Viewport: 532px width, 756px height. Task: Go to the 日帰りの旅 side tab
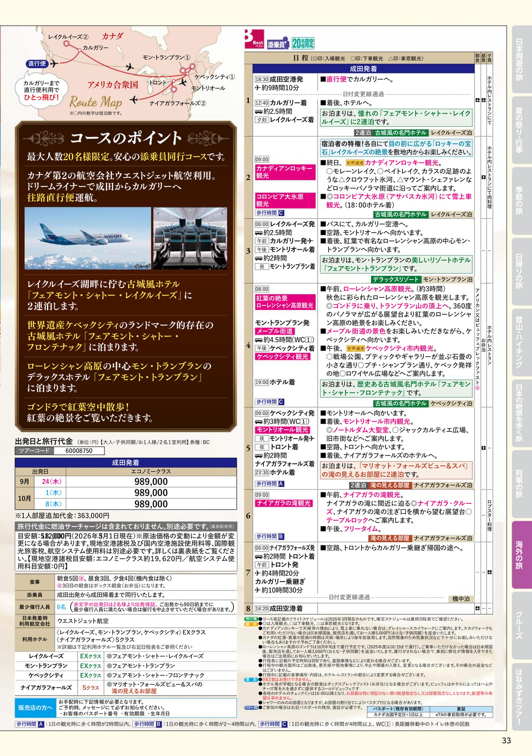[521, 272]
